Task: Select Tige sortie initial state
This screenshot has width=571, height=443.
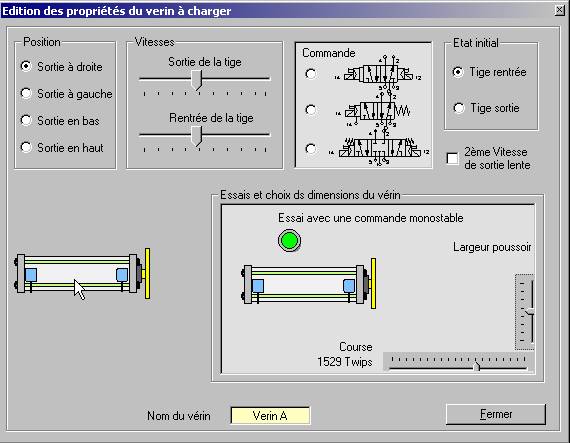Action: click(x=487, y=108)
